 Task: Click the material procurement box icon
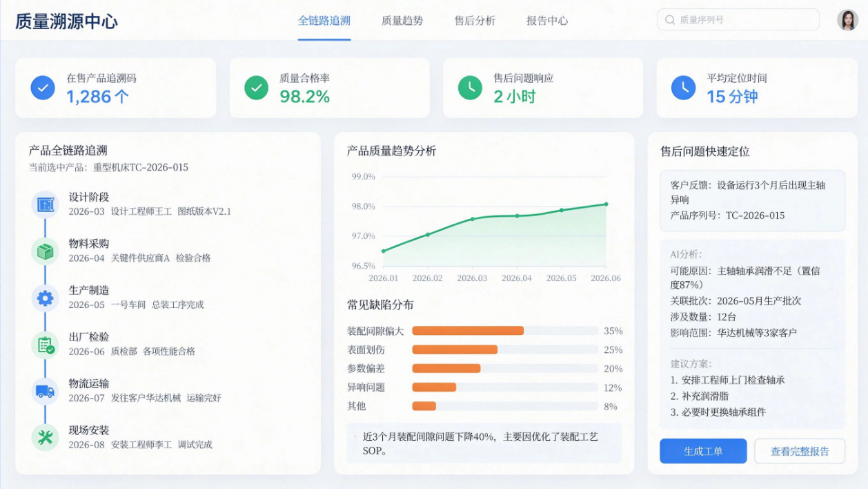(x=45, y=251)
